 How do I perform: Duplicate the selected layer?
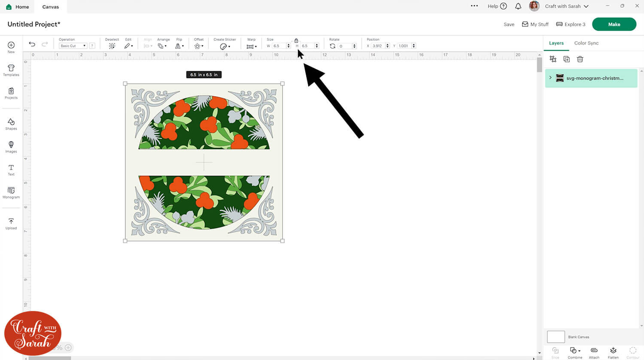click(566, 59)
